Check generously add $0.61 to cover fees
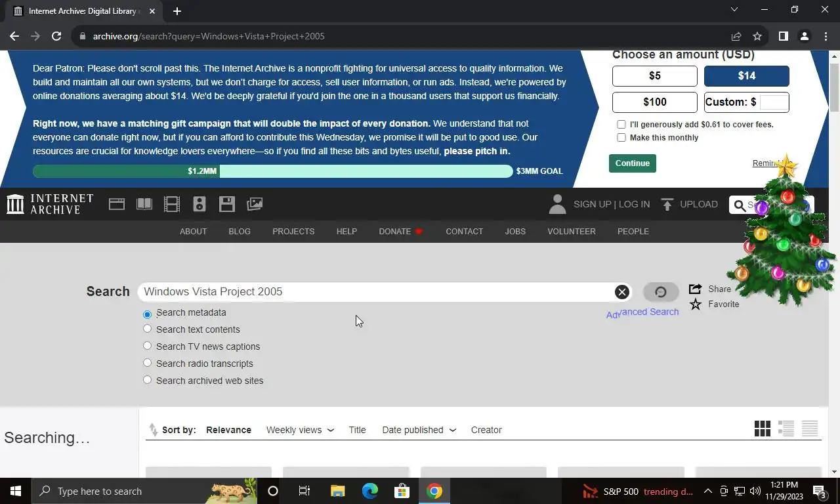This screenshot has height=504, width=840. (621, 124)
